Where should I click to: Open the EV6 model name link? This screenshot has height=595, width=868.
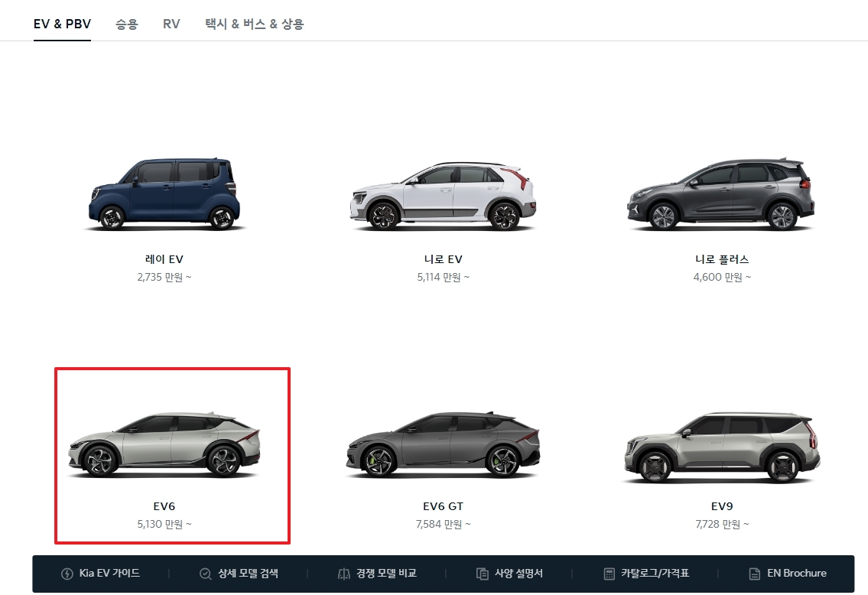tap(164, 506)
